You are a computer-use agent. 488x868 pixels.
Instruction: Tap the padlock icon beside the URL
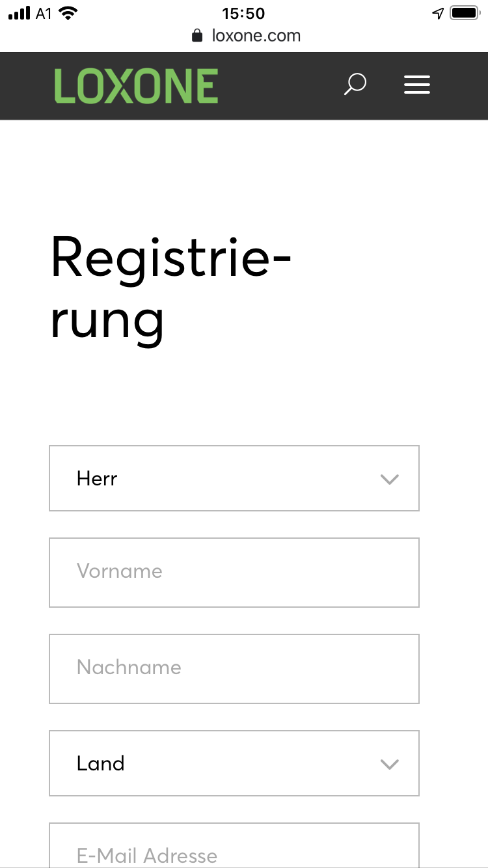[x=197, y=35]
